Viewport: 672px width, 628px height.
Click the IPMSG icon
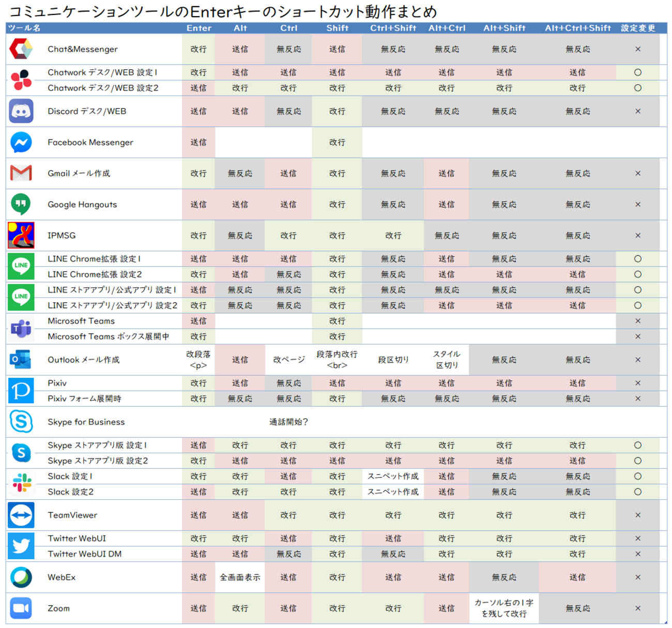[21, 235]
